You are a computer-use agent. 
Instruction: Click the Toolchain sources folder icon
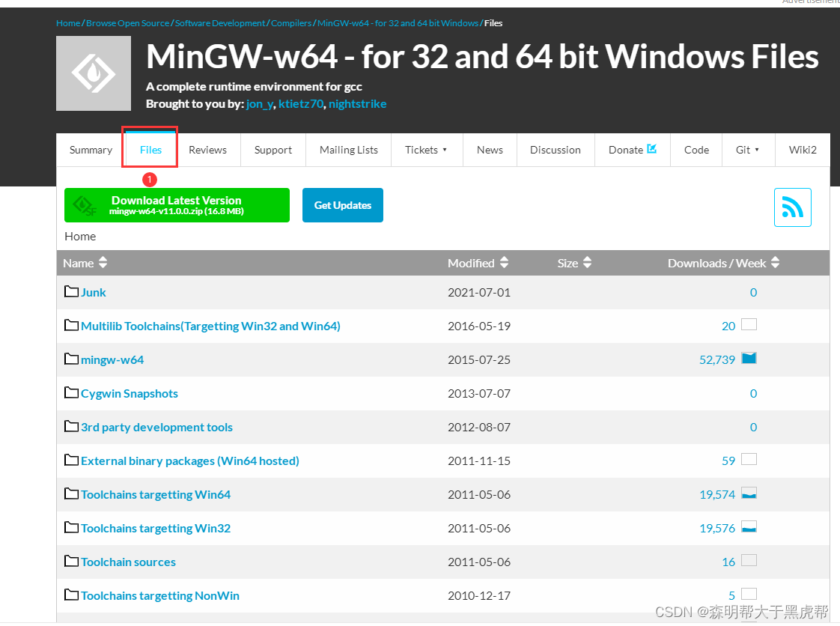[x=71, y=562]
